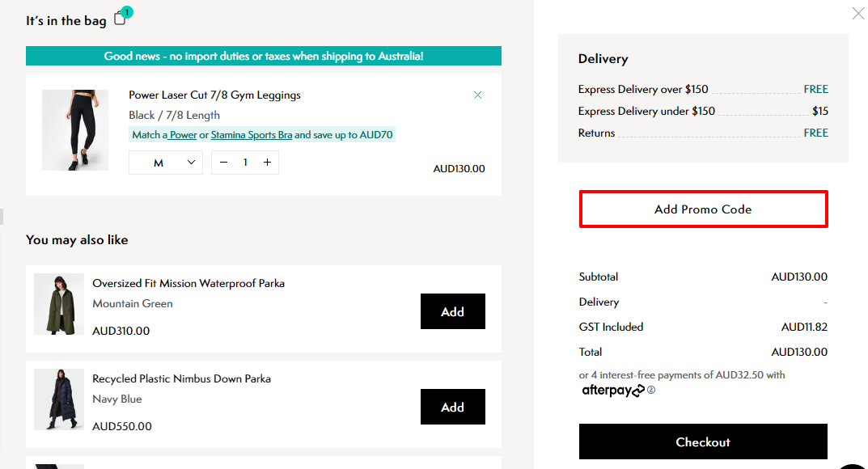Screen dimensions: 868x469
Task: Dismiss the cart panel with the X
Action: point(857,14)
